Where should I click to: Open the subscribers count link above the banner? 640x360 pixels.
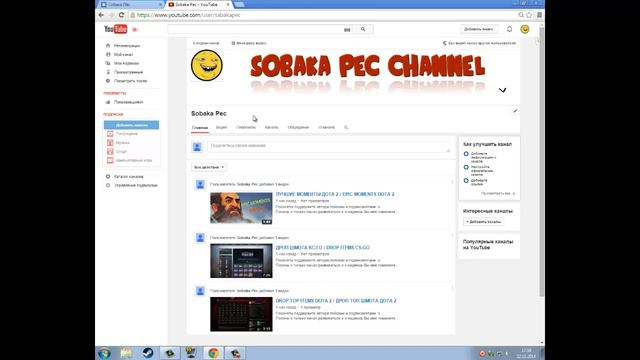point(206,43)
